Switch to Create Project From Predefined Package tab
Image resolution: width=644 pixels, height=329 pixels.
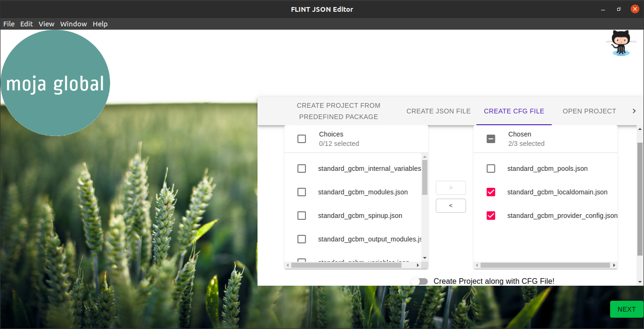coord(338,111)
